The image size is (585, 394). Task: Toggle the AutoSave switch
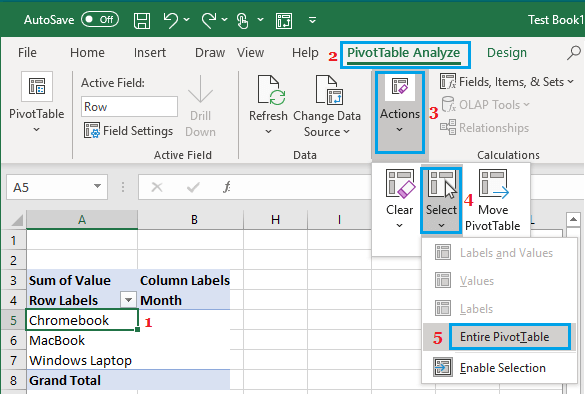(x=100, y=19)
